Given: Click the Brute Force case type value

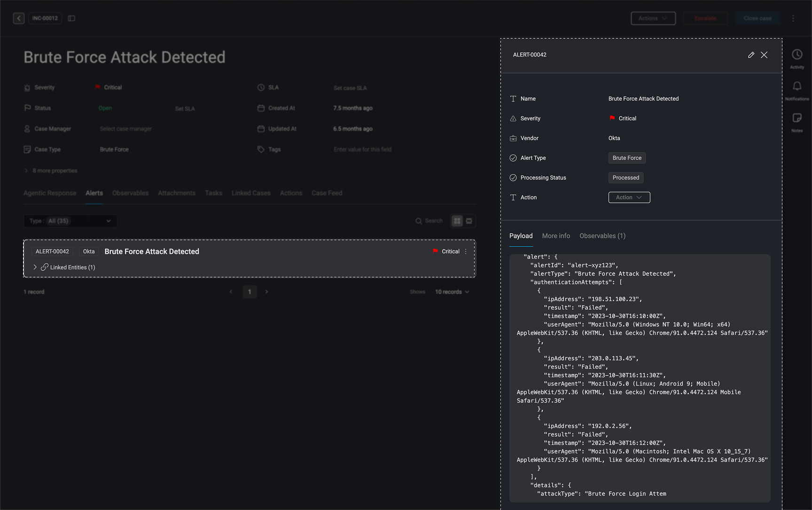Looking at the screenshot, I should 114,149.
